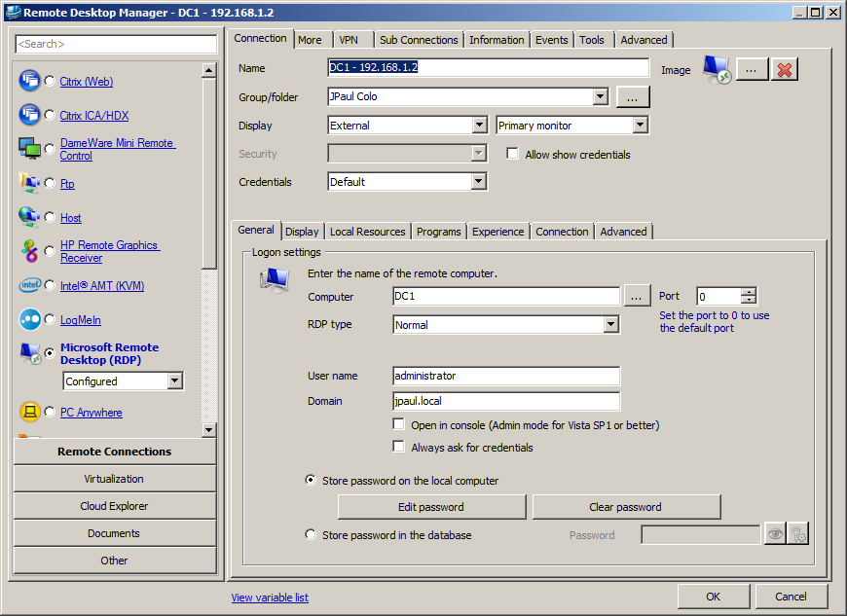The height and width of the screenshot is (616, 847).
Task: Click the Host globe icon
Action: click(x=29, y=216)
